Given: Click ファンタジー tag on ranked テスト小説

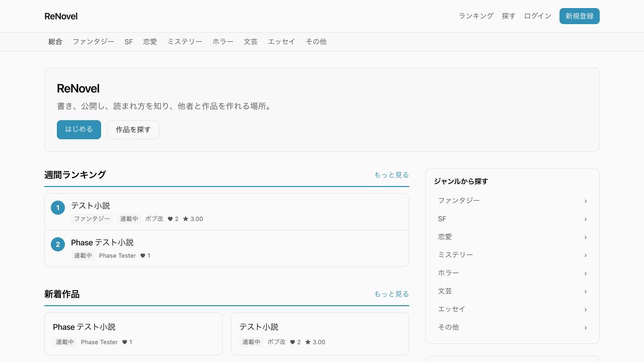Looking at the screenshot, I should click(92, 219).
